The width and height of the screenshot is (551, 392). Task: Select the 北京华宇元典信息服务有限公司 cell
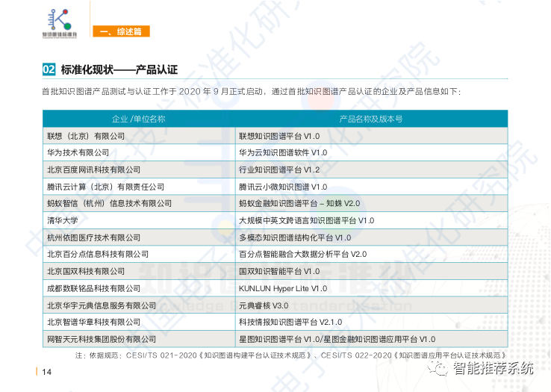139,305
